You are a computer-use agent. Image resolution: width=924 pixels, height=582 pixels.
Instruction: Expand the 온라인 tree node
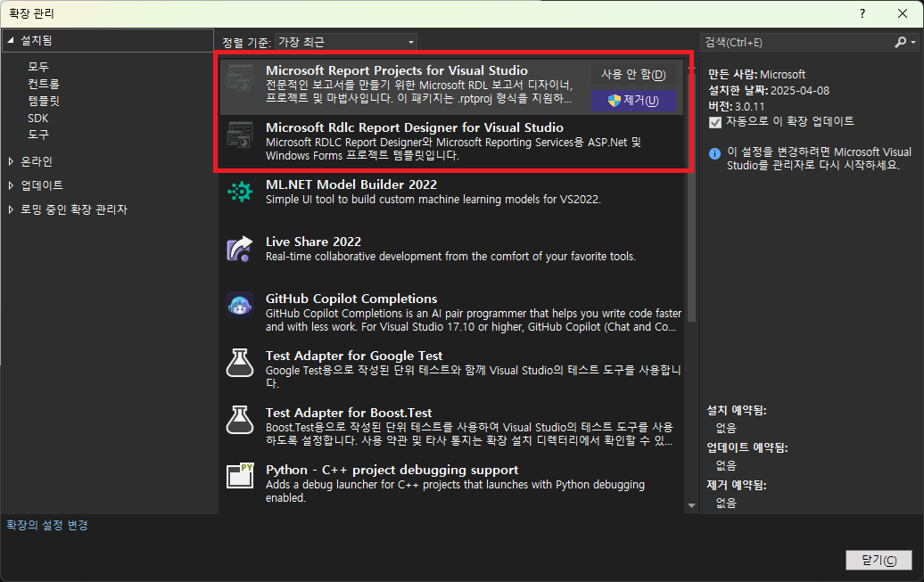[x=11, y=160]
